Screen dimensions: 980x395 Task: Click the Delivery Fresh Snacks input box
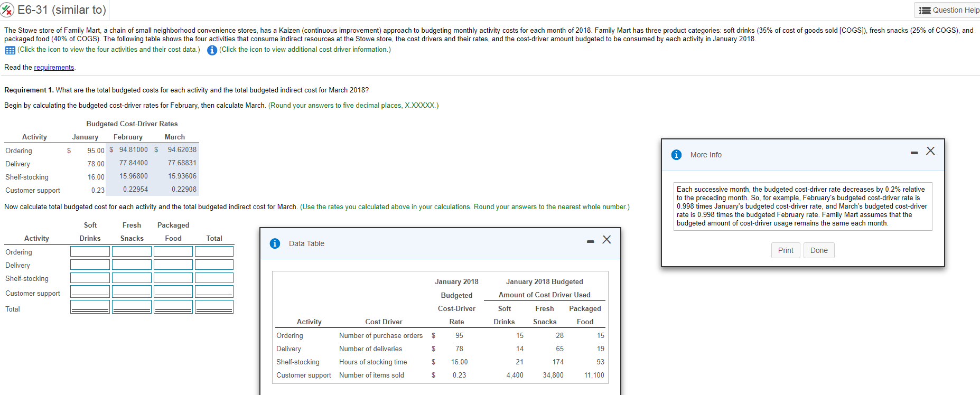[x=132, y=265]
